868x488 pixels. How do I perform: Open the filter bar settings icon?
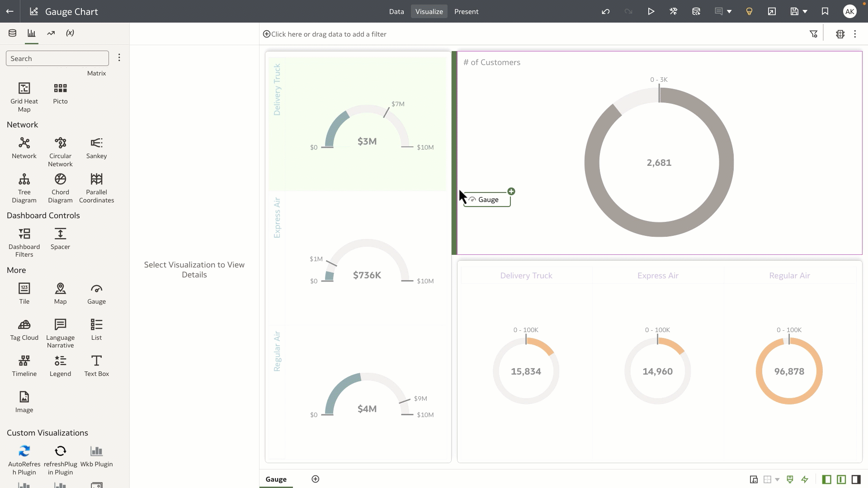click(813, 34)
